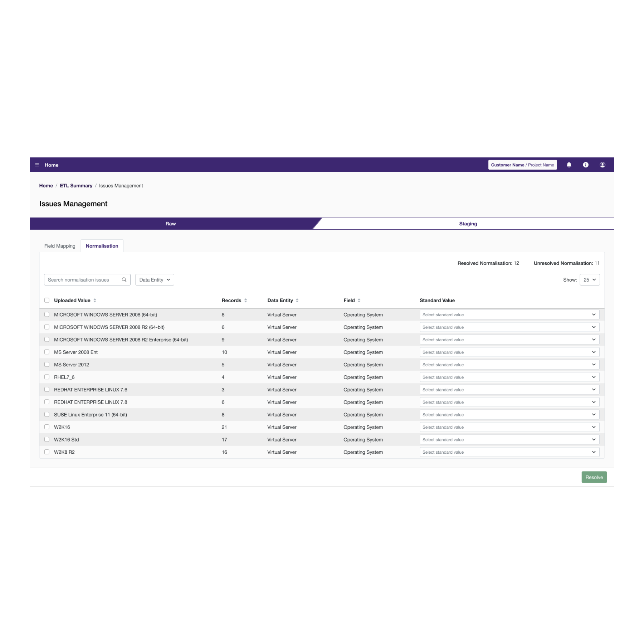Click the search magnifier icon
The image size is (644, 644).
pyautogui.click(x=124, y=280)
